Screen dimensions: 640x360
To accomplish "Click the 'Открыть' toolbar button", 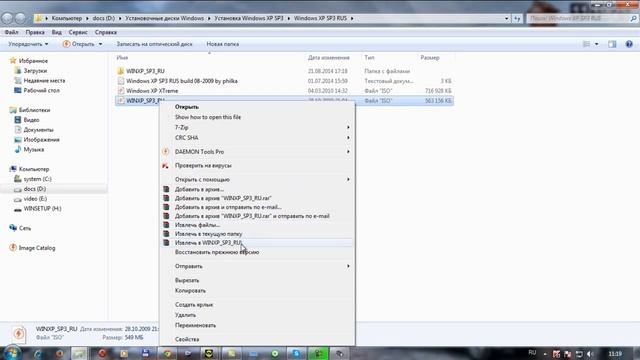I will click(x=79, y=44).
